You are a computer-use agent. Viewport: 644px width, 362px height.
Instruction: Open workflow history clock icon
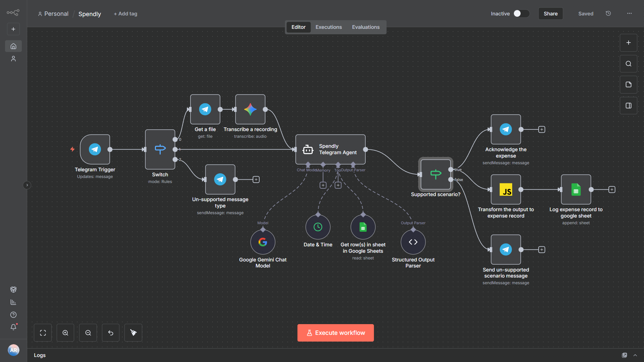click(608, 13)
